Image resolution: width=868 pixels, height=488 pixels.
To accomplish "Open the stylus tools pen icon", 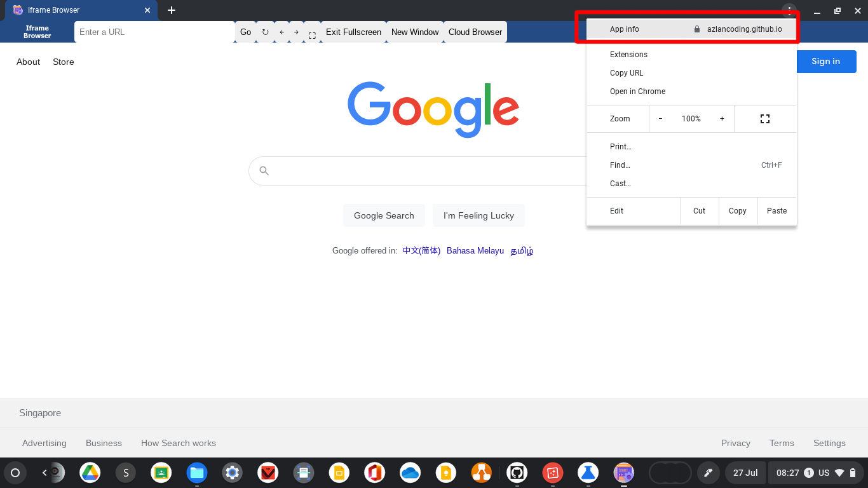I will 708,473.
